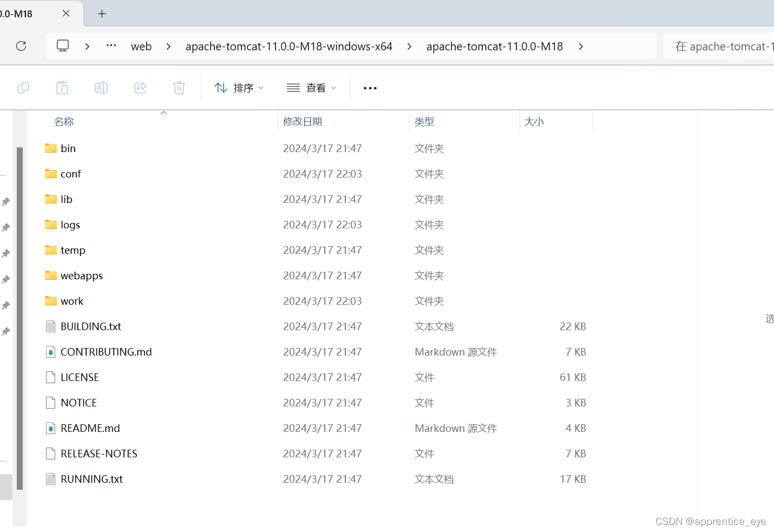
Task: Expand chevron after apache-tomcat-11.0.0-M18 breadcrumb
Action: point(581,47)
